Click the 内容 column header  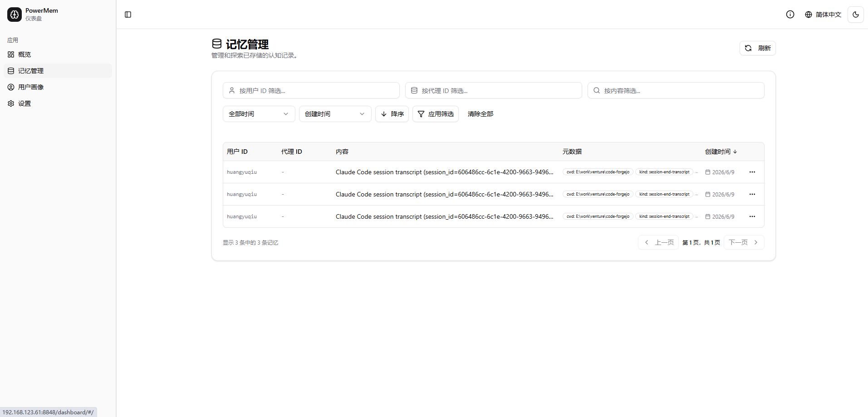click(x=342, y=152)
